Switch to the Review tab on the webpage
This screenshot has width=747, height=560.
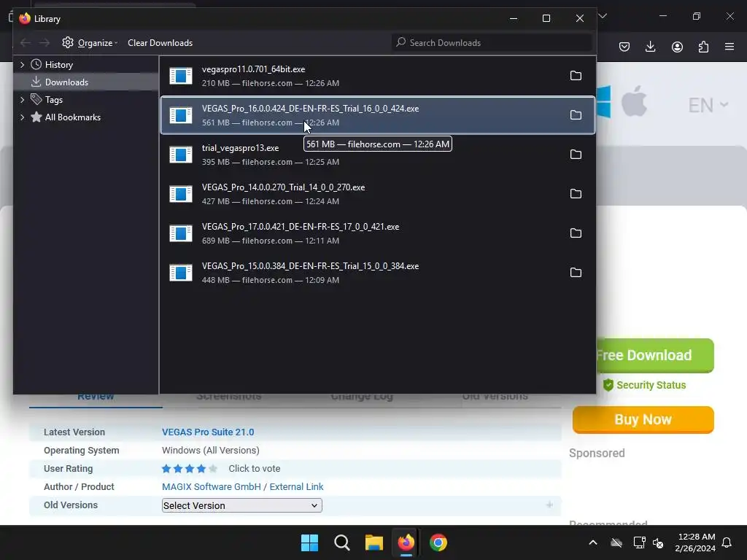click(96, 397)
